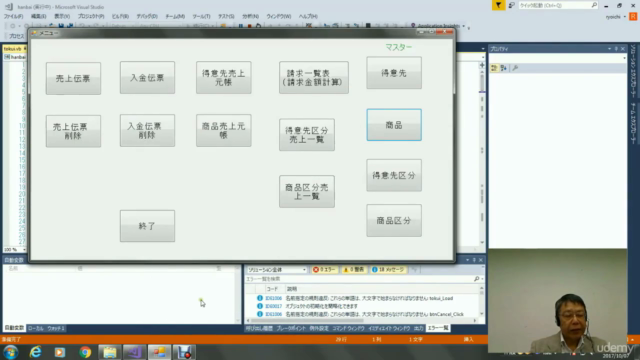
Task: Open the テスト menu
Action: pos(226,16)
